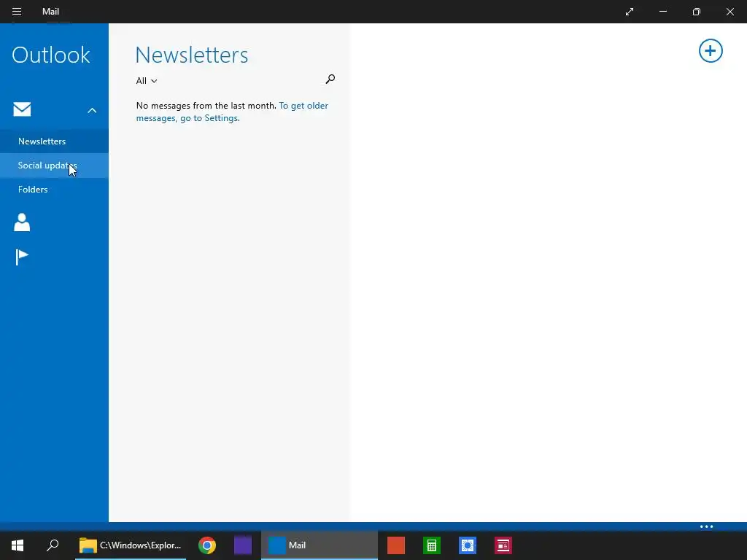Enter full screen with the expand arrows icon
This screenshot has width=747, height=560.
[x=630, y=12]
